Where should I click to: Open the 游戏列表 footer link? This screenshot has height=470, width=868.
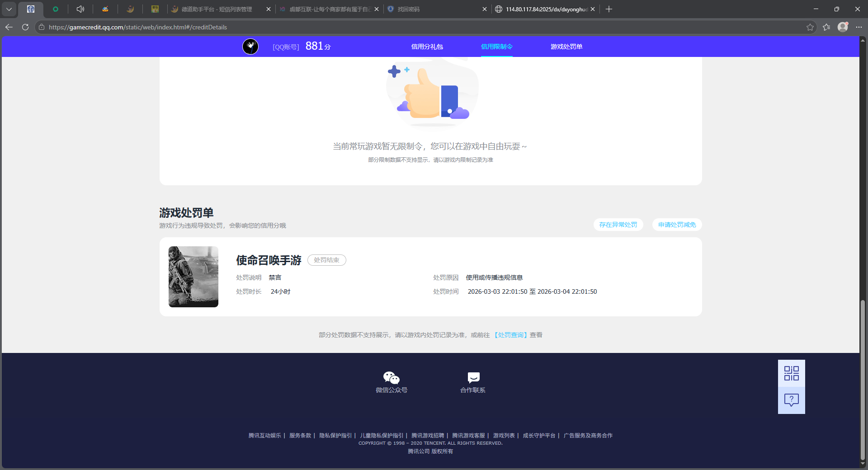click(504, 436)
